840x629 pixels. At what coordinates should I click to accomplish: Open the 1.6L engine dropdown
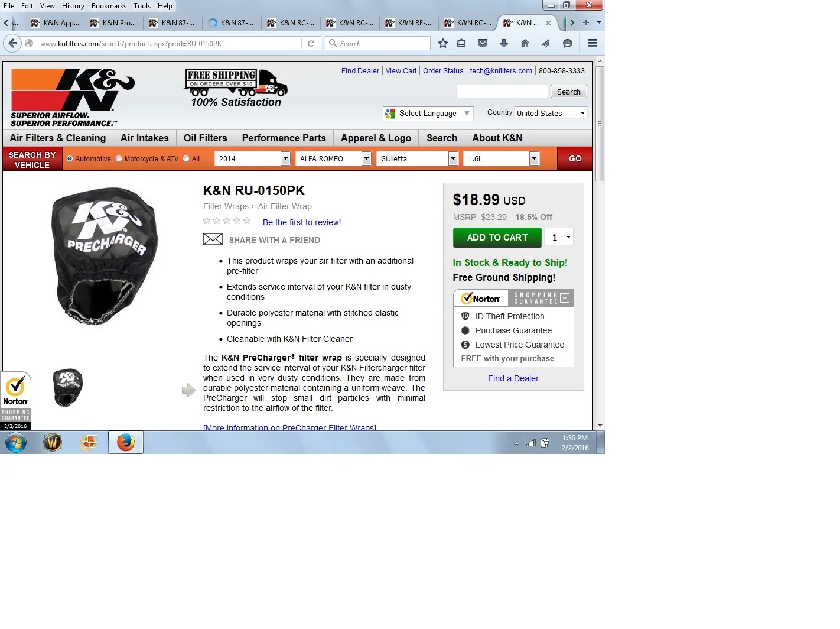click(x=501, y=158)
